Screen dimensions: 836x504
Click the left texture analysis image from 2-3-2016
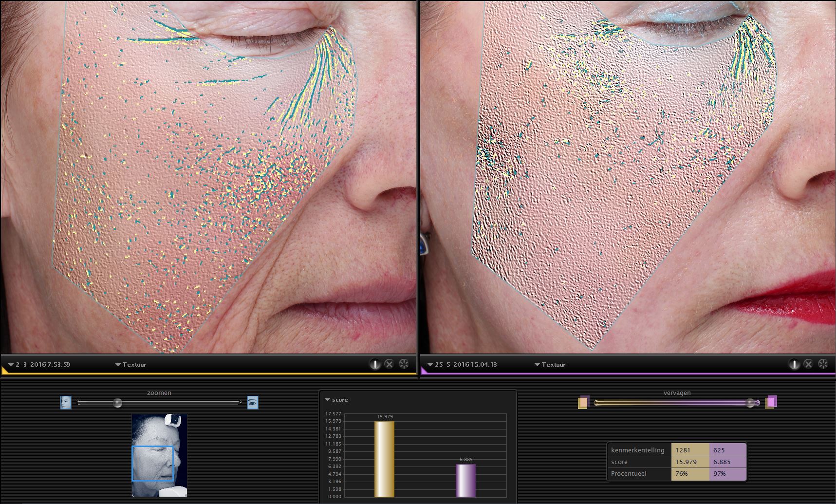click(208, 177)
